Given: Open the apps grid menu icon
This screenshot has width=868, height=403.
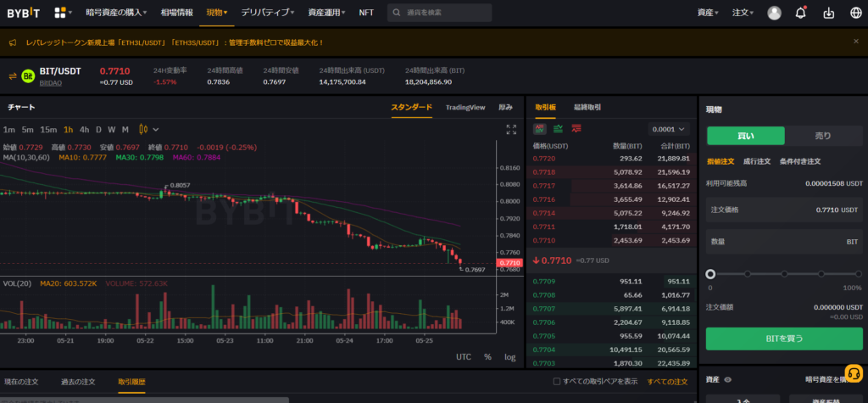Looking at the screenshot, I should point(60,13).
